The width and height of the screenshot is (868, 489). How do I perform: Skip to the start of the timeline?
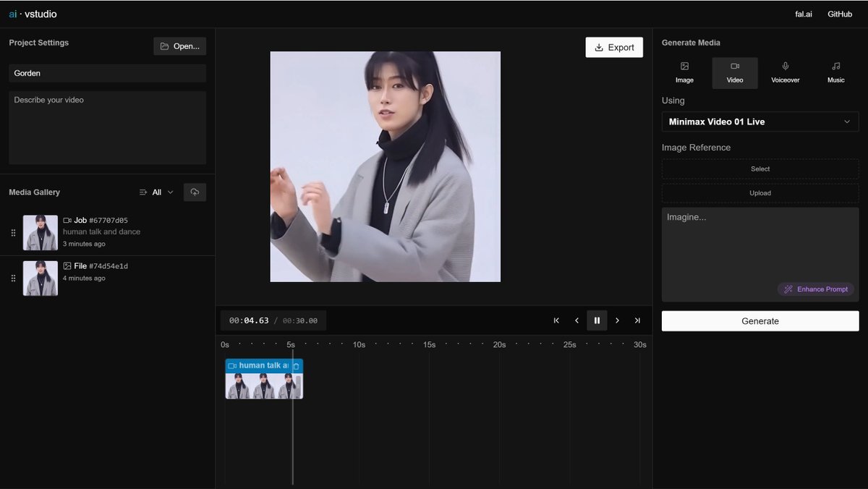(x=556, y=320)
